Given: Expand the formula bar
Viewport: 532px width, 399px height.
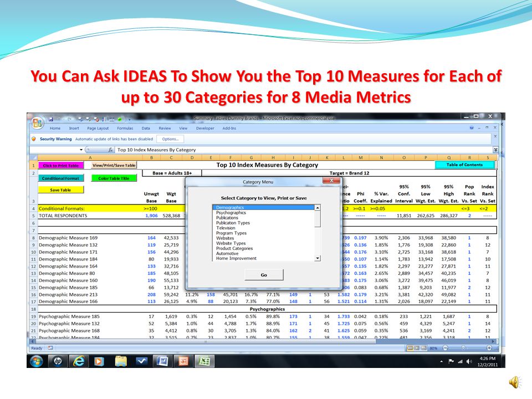Looking at the screenshot, I should pos(495,150).
